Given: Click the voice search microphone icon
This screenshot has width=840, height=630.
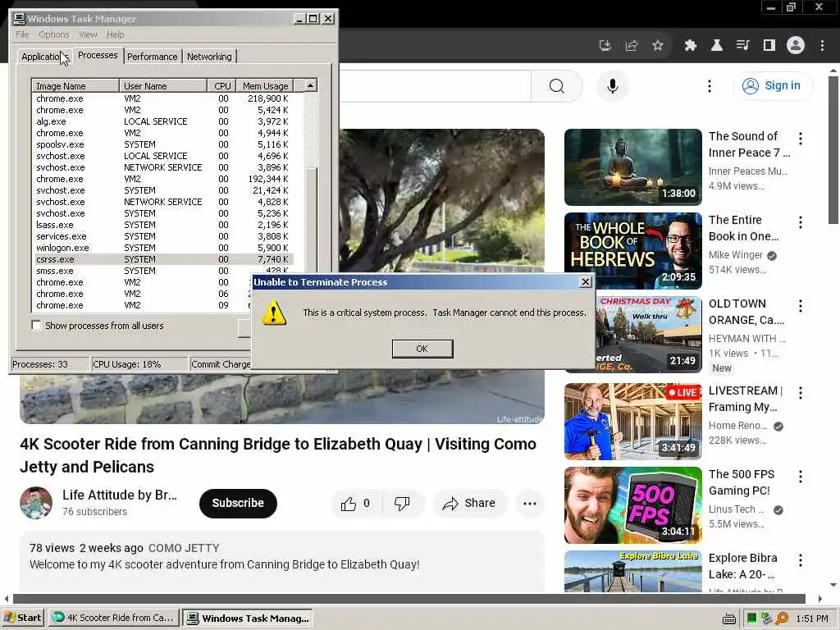Looking at the screenshot, I should pyautogui.click(x=612, y=86).
